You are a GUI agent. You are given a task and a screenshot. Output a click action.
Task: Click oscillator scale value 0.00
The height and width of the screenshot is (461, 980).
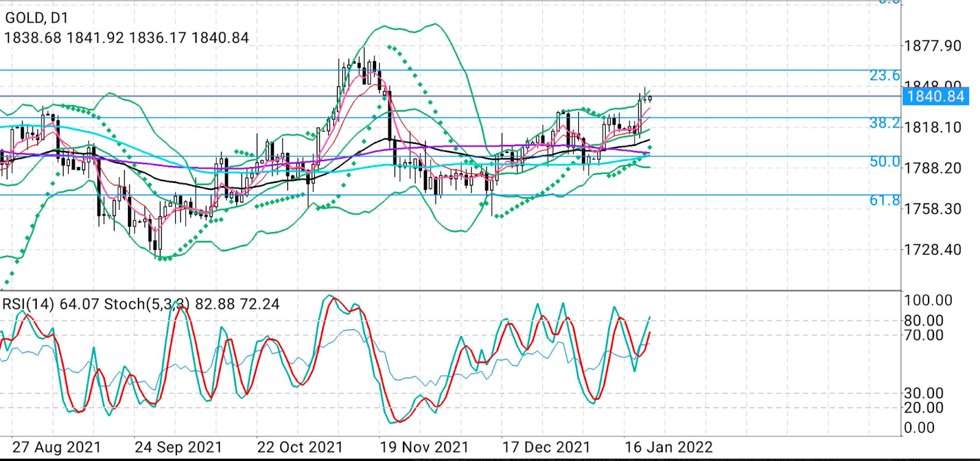click(x=920, y=428)
